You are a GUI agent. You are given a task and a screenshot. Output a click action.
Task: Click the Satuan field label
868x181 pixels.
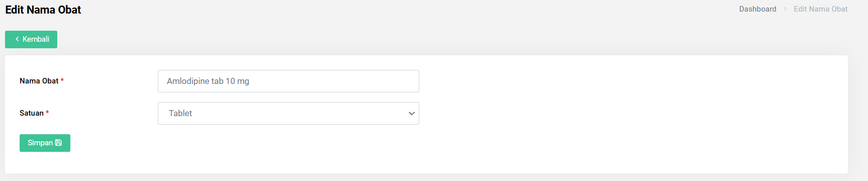tap(32, 113)
